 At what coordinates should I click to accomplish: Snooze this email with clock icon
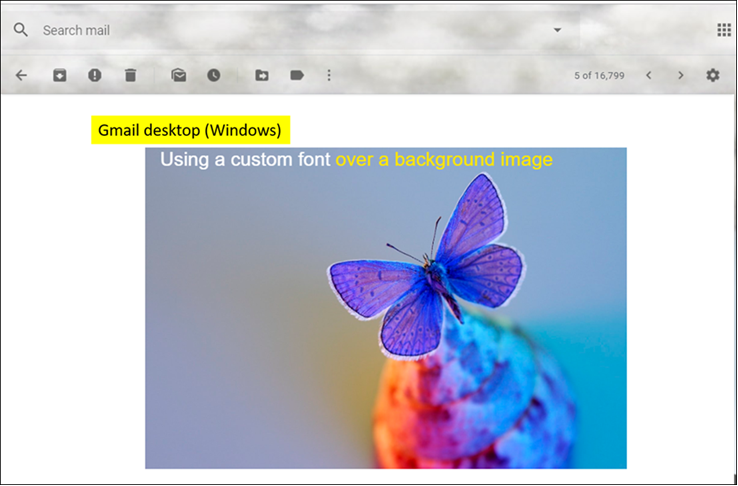click(214, 75)
